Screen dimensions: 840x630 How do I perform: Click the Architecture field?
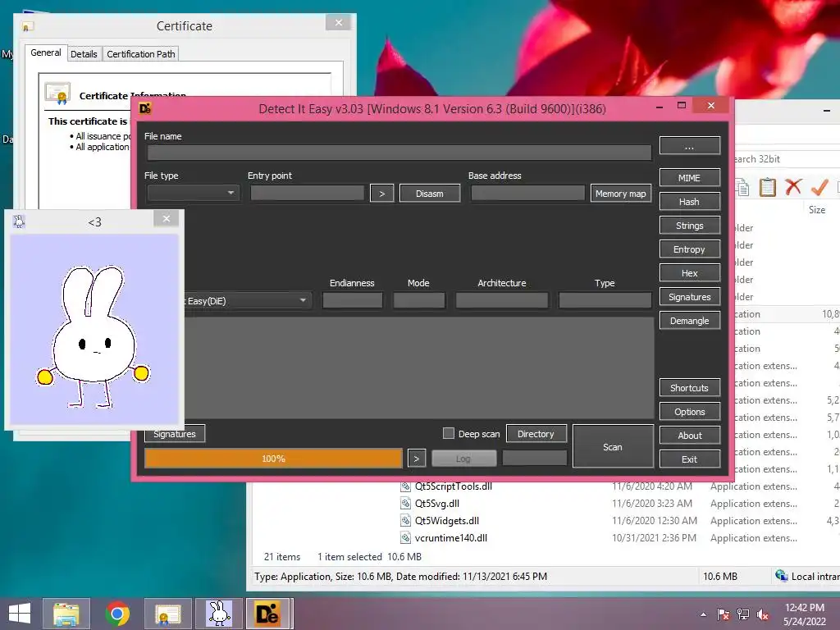[x=502, y=300]
